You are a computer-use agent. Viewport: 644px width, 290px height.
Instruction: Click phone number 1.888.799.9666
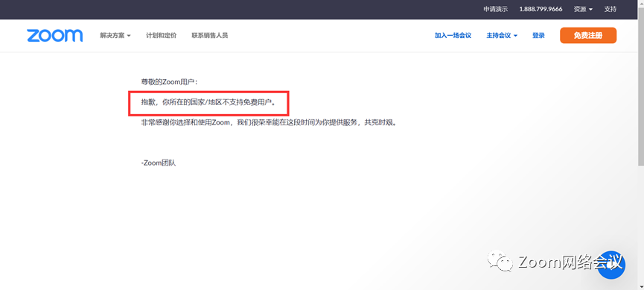click(x=541, y=9)
